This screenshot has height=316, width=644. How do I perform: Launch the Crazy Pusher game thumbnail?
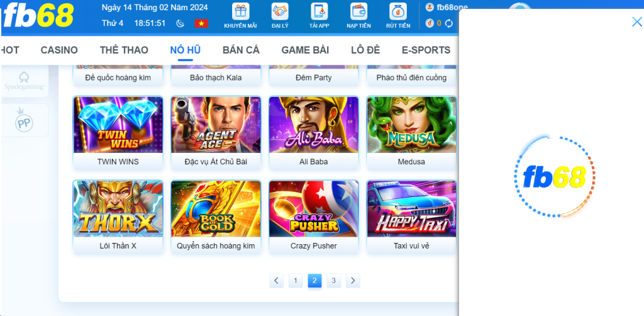[314, 209]
